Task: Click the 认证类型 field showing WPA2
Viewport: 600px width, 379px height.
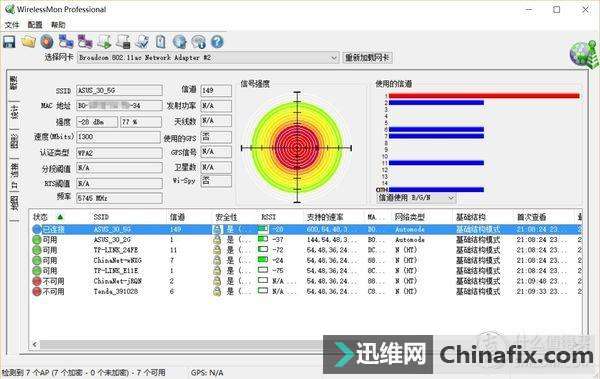Action: [x=119, y=153]
